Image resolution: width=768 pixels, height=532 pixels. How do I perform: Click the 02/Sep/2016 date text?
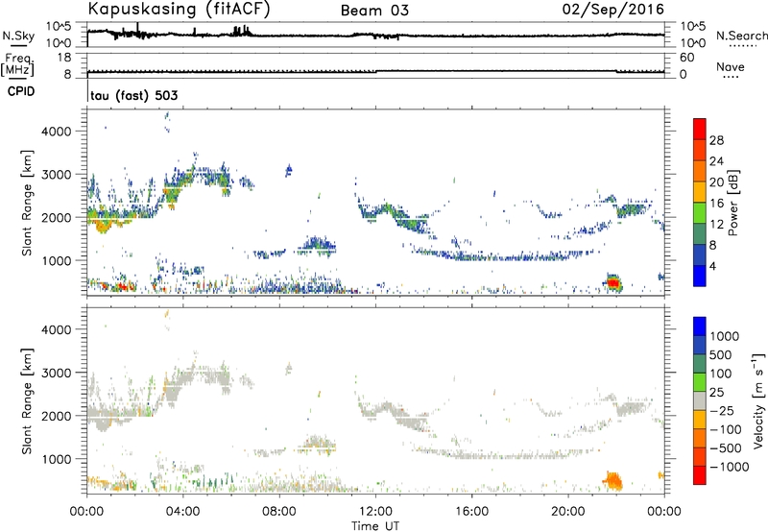612,10
